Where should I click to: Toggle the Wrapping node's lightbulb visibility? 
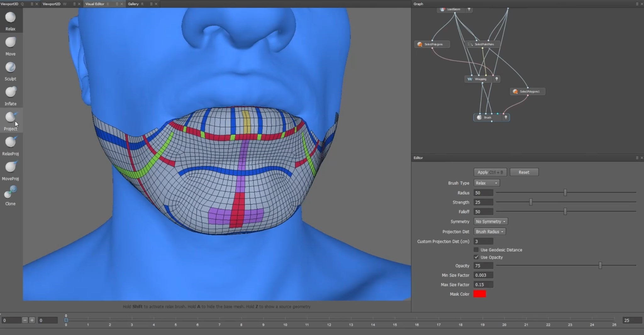pos(497,79)
